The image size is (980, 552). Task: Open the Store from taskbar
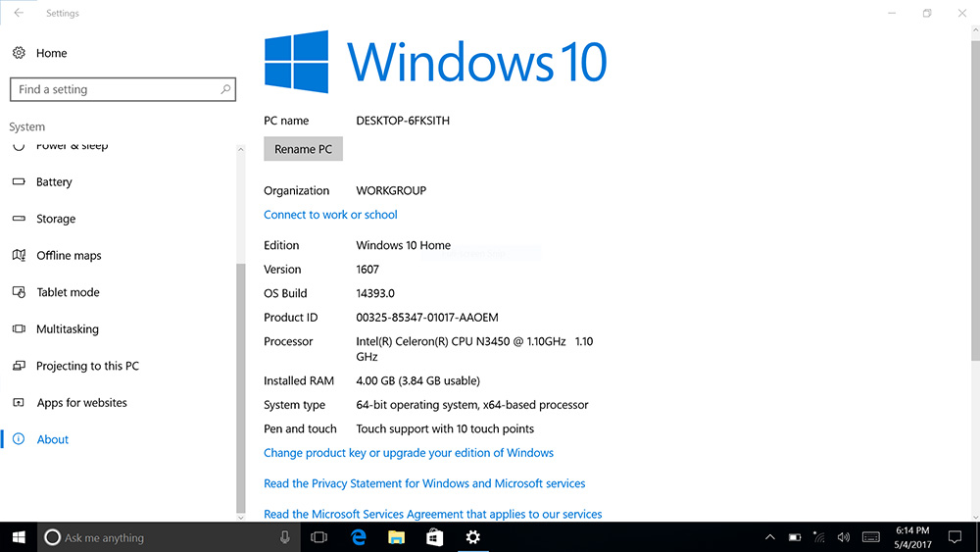(x=434, y=537)
